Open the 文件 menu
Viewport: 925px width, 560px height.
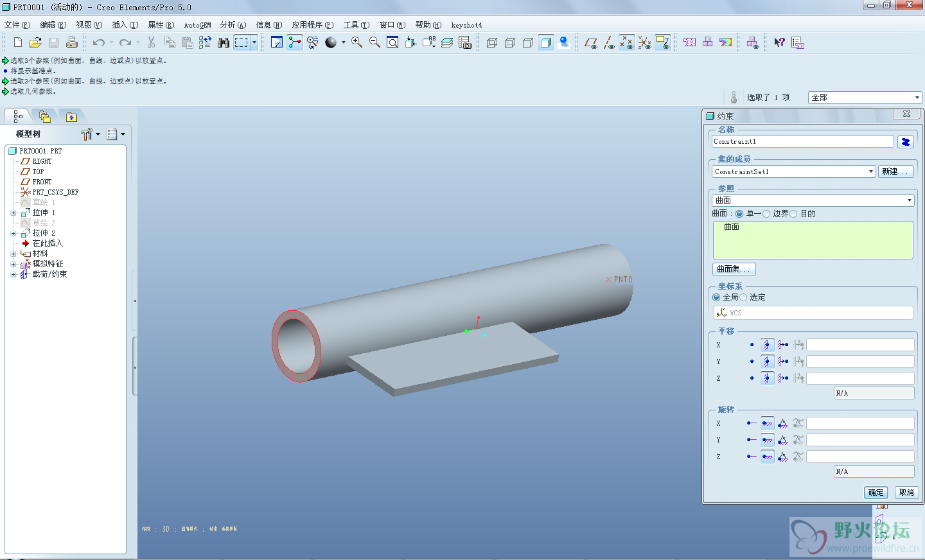coord(17,25)
